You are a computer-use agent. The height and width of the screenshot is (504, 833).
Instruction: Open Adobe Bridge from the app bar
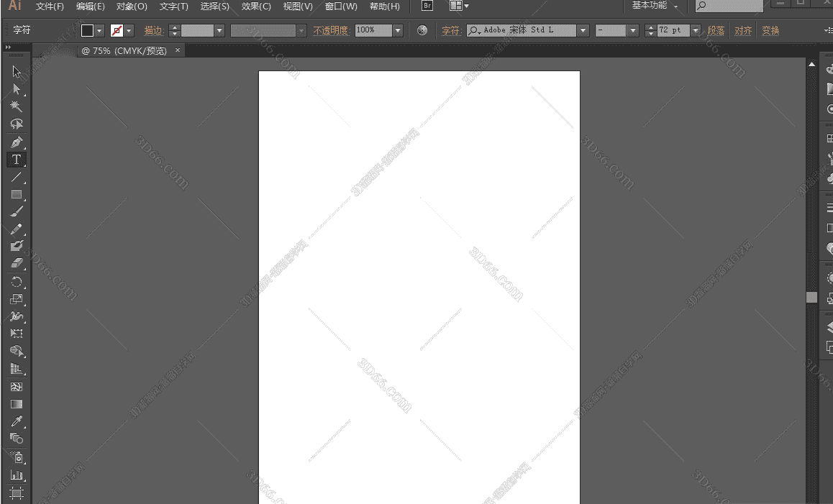coord(427,6)
